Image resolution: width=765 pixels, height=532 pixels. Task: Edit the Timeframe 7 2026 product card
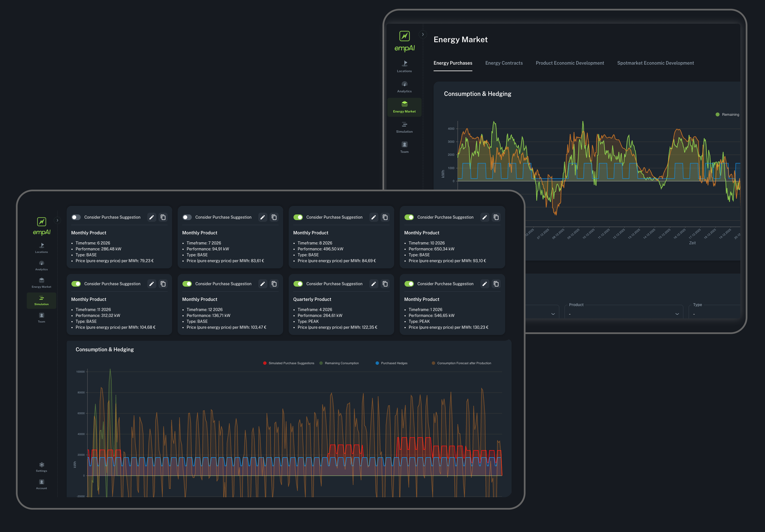coord(262,217)
